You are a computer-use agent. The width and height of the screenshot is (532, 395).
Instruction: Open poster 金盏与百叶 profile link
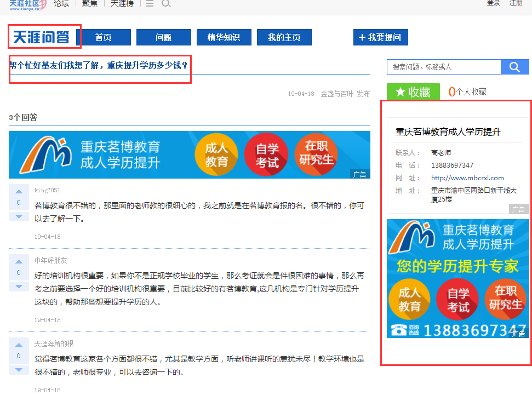(x=337, y=94)
